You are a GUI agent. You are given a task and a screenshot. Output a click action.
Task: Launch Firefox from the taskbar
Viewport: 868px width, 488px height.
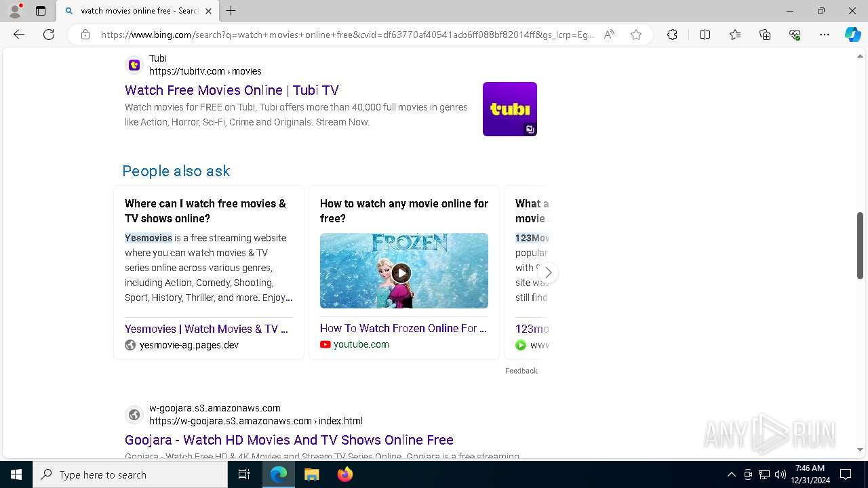pos(345,474)
